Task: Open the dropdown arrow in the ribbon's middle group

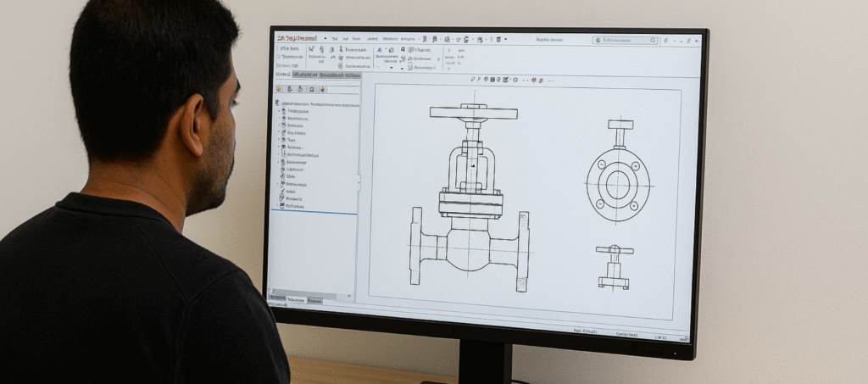Action: tap(391, 67)
